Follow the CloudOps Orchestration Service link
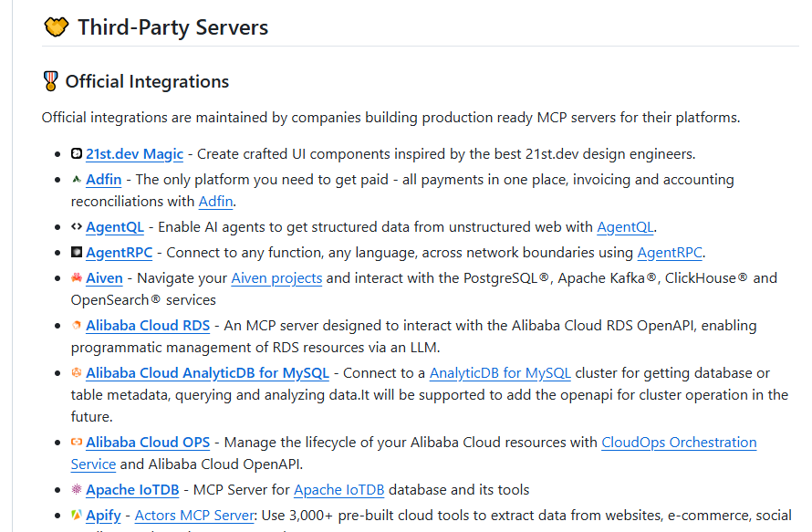This screenshot has height=532, width=812. point(679,442)
